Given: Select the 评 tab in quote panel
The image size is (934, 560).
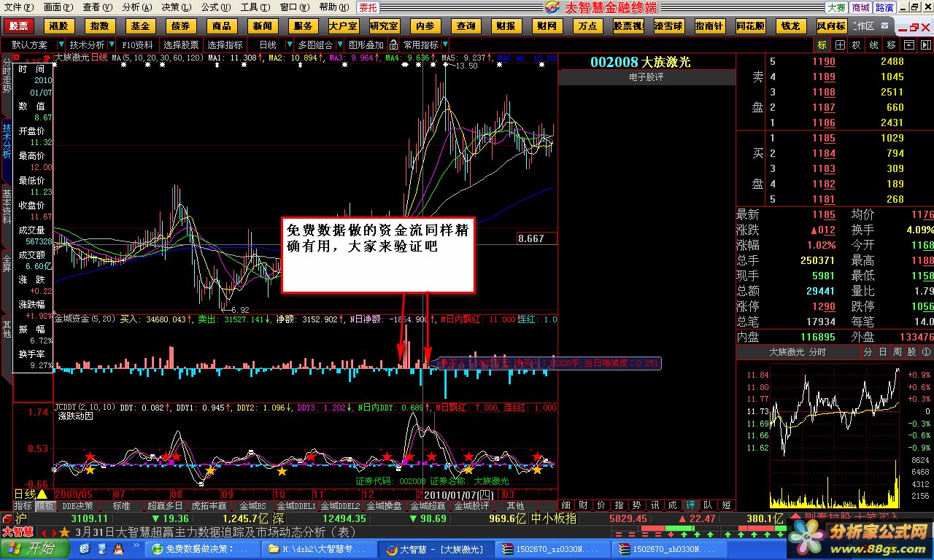Looking at the screenshot, I should 690,505.
